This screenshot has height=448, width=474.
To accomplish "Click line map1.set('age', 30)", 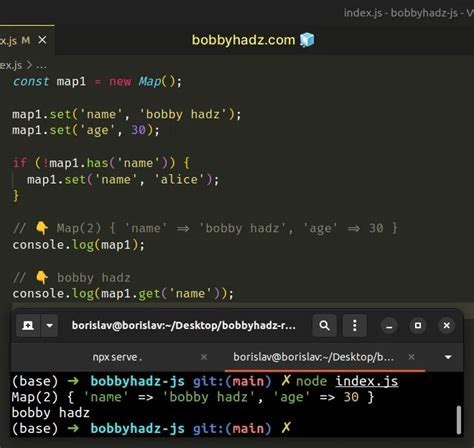I will pyautogui.click(x=86, y=130).
